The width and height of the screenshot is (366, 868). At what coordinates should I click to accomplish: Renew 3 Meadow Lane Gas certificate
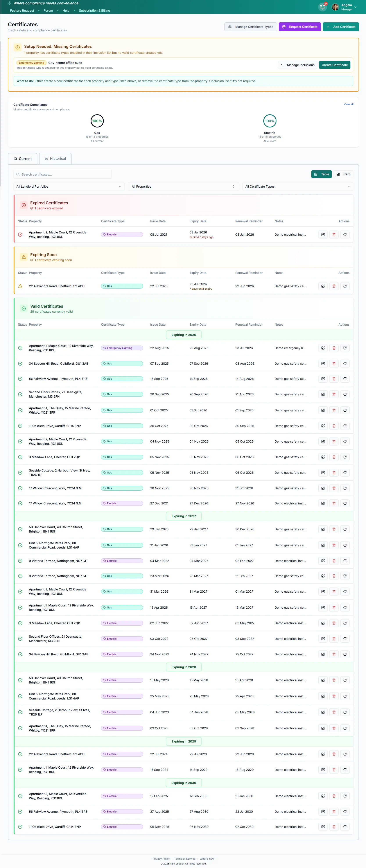coord(345,457)
